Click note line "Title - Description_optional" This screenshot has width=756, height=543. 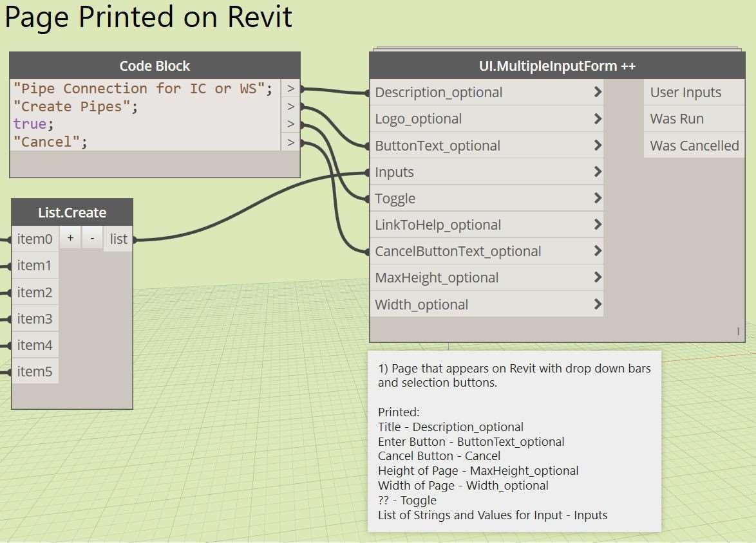click(x=451, y=427)
